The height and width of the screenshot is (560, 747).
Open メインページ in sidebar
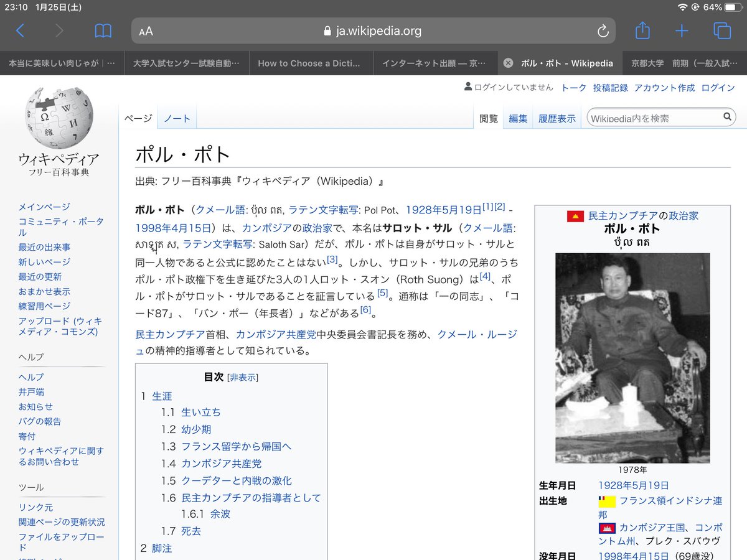[x=44, y=207]
